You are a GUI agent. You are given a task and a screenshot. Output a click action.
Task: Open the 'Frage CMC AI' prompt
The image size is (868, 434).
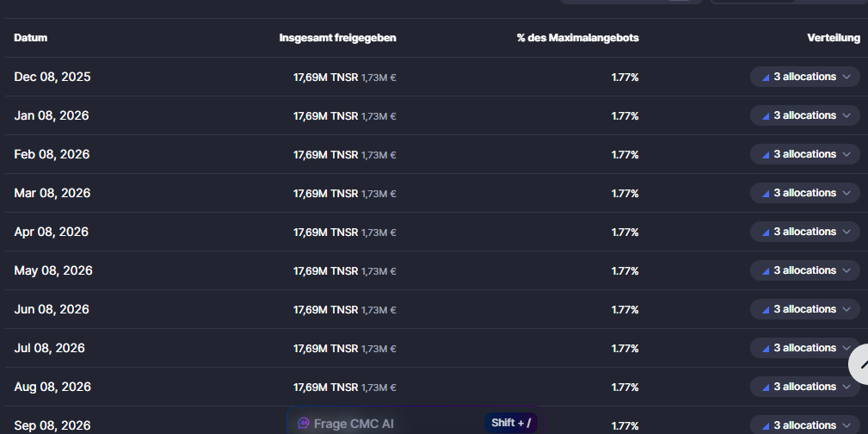tap(354, 423)
